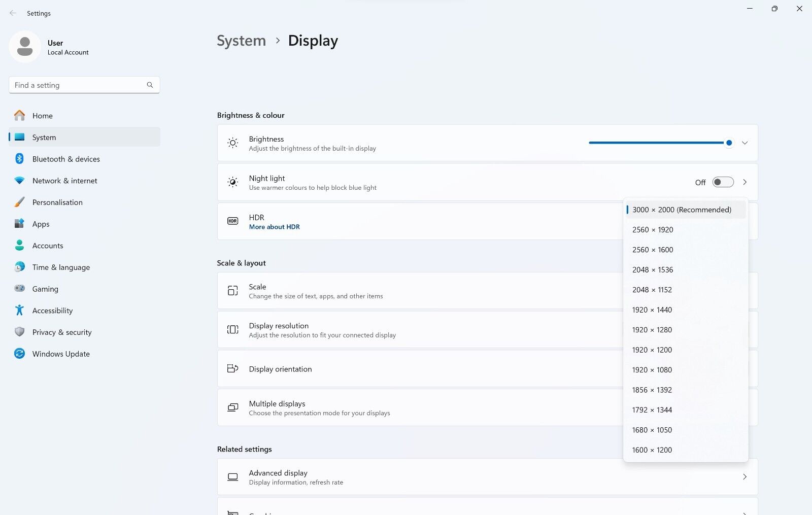
Task: Click the HDR badge icon
Action: (x=232, y=221)
